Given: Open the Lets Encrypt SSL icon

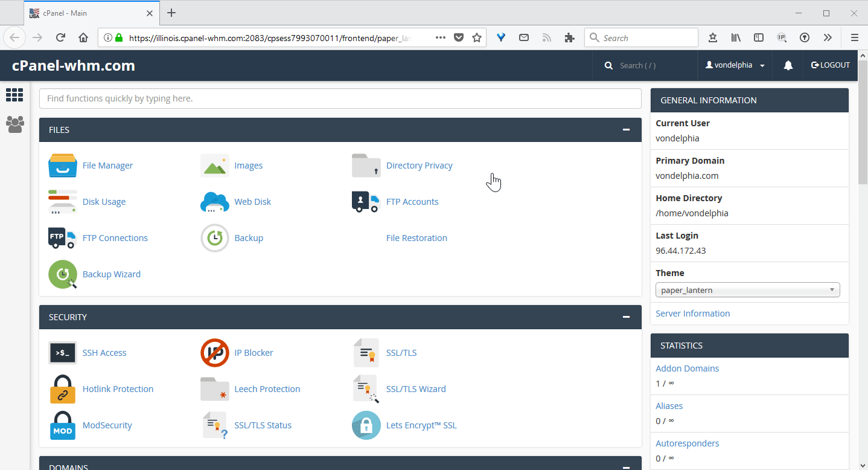Looking at the screenshot, I should tap(366, 425).
